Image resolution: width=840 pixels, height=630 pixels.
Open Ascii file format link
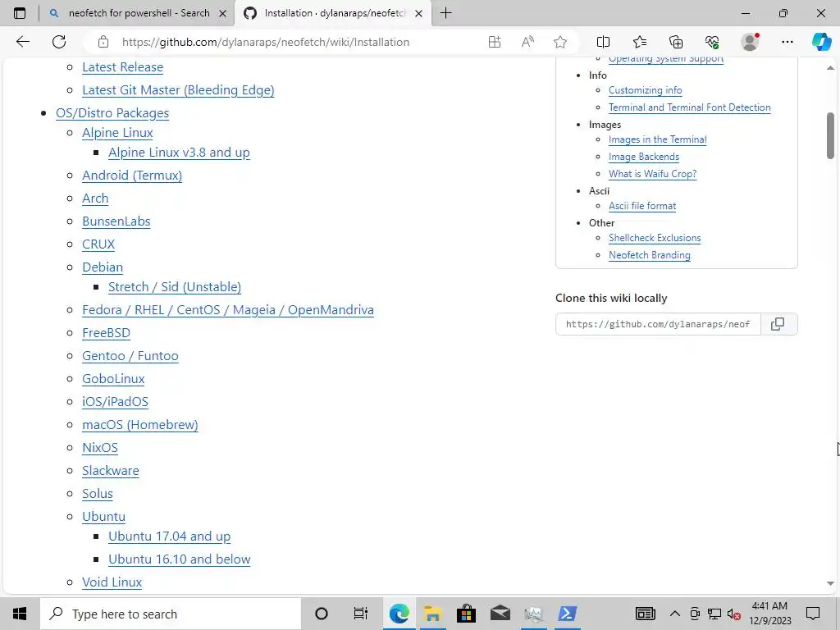642,206
